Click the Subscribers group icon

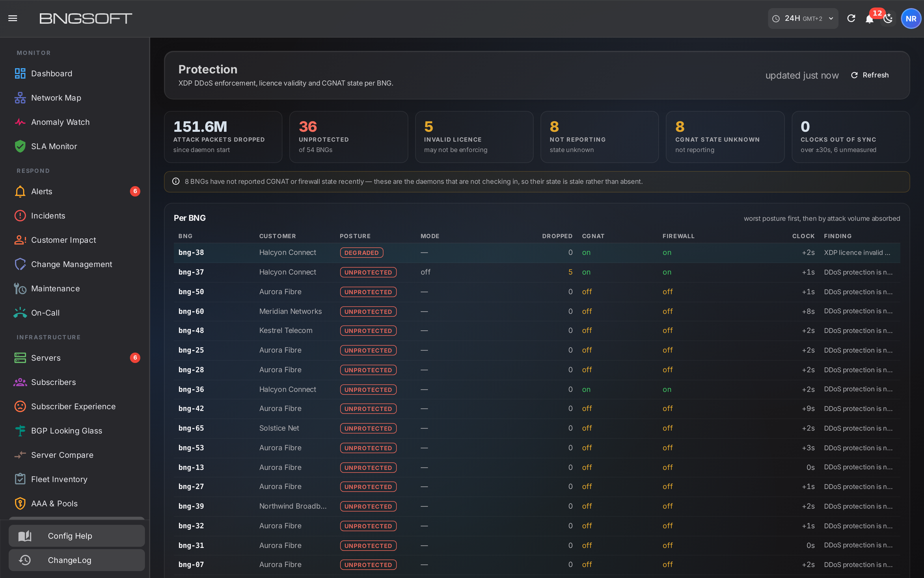click(20, 382)
